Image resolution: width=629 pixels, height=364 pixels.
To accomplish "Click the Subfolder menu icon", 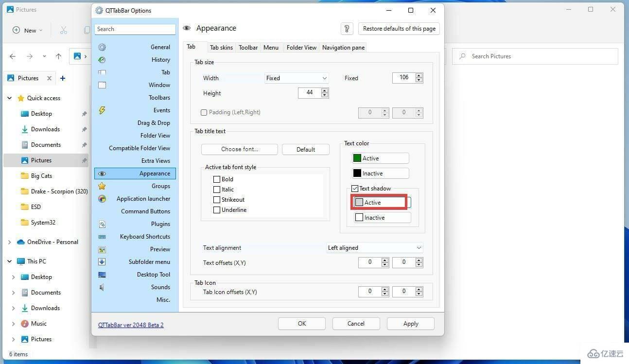I will click(x=102, y=262).
